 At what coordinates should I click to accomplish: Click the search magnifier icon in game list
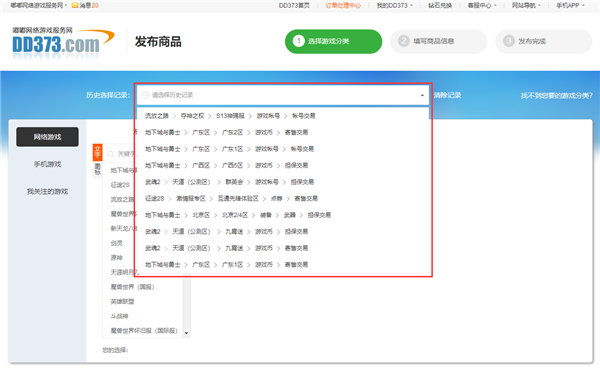[x=111, y=154]
